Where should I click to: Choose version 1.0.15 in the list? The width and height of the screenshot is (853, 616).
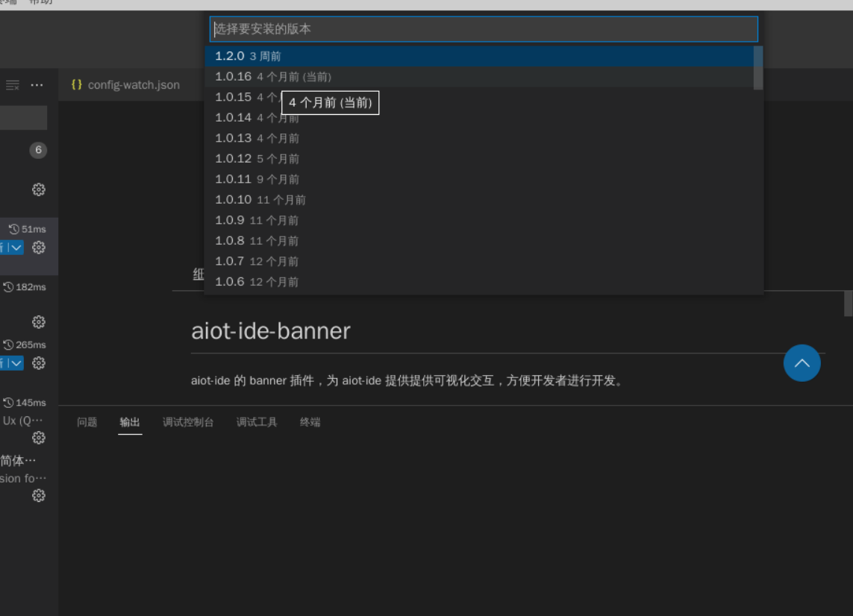(479, 97)
